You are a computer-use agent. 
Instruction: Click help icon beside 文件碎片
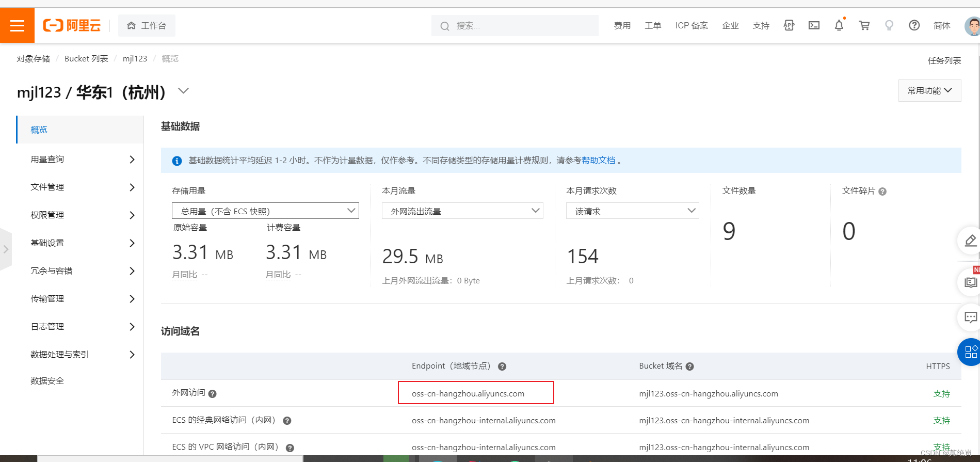882,192
